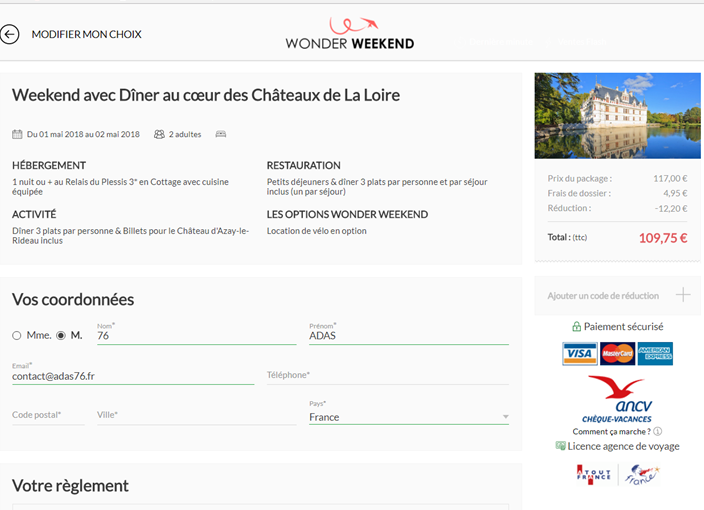Viewport: 704px width, 510px height.
Task: Click the Nom field containing 76
Action: (x=197, y=335)
